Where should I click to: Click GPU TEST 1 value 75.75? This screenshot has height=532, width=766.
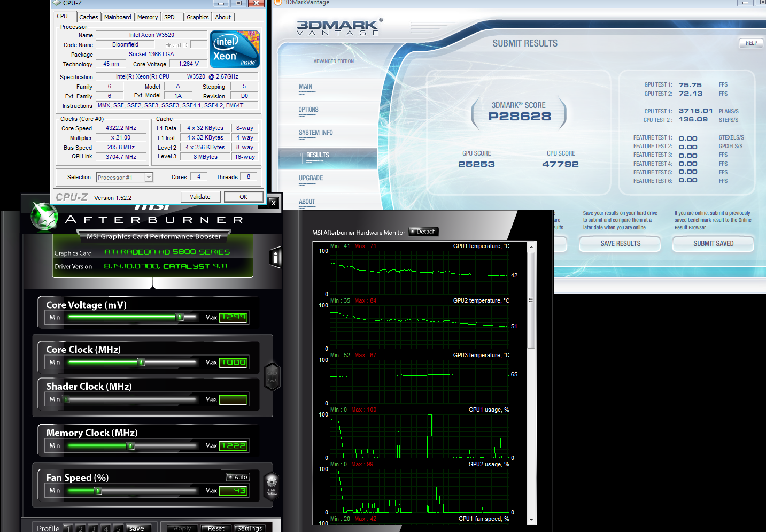click(x=690, y=85)
